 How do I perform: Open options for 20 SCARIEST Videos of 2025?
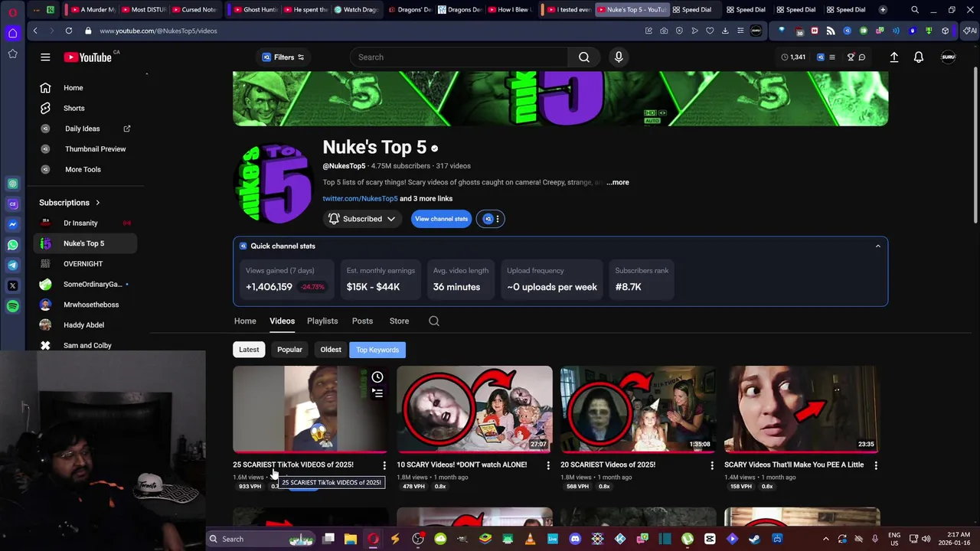[x=712, y=465]
